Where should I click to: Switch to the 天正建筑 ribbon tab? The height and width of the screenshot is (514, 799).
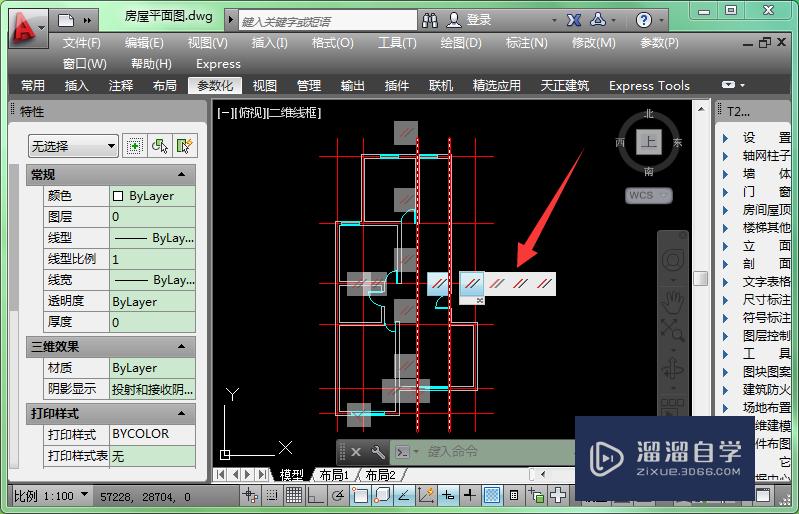point(565,86)
